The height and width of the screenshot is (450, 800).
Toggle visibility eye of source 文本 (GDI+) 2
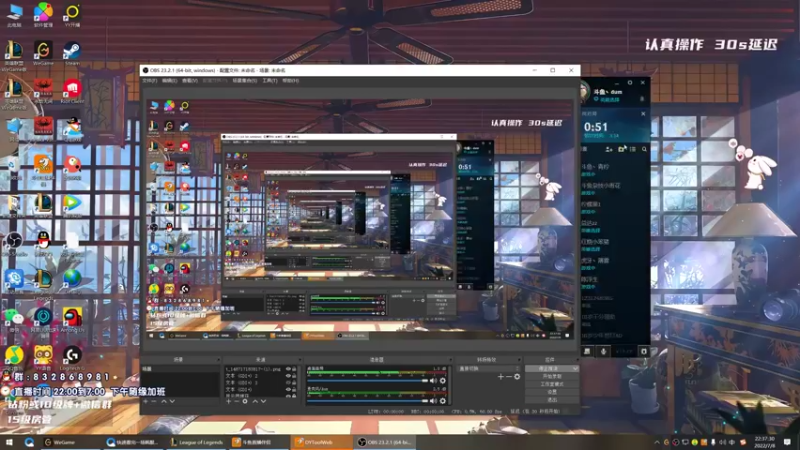click(288, 376)
